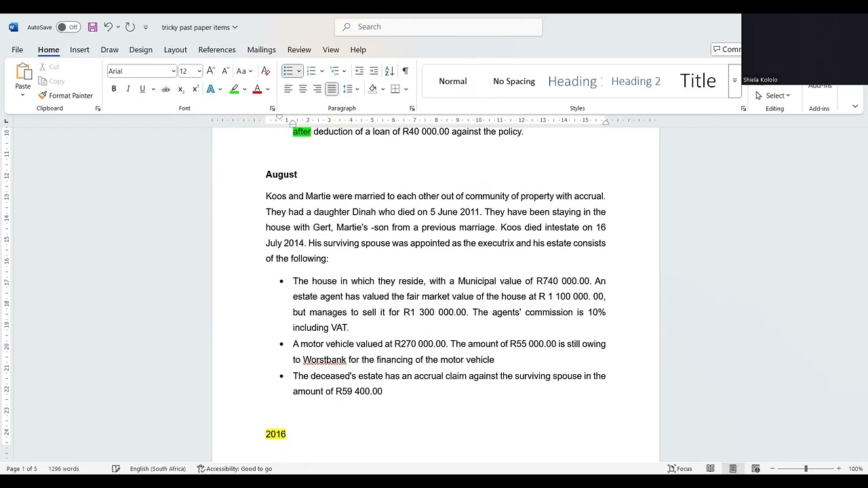Align text right

point(317,89)
